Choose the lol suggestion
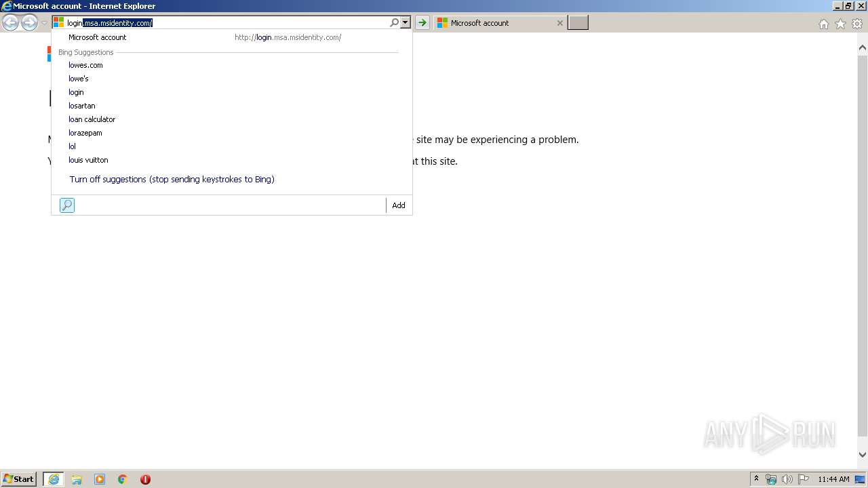 pyautogui.click(x=232, y=146)
